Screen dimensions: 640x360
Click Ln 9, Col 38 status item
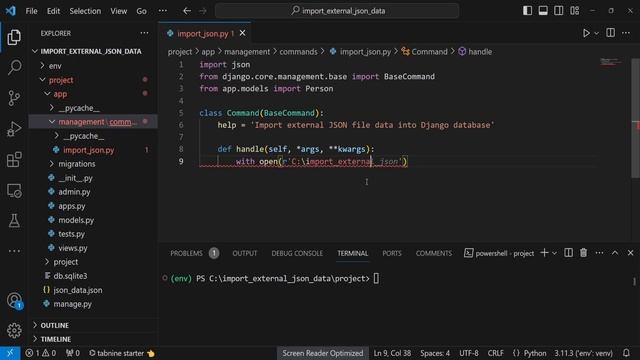(x=392, y=353)
